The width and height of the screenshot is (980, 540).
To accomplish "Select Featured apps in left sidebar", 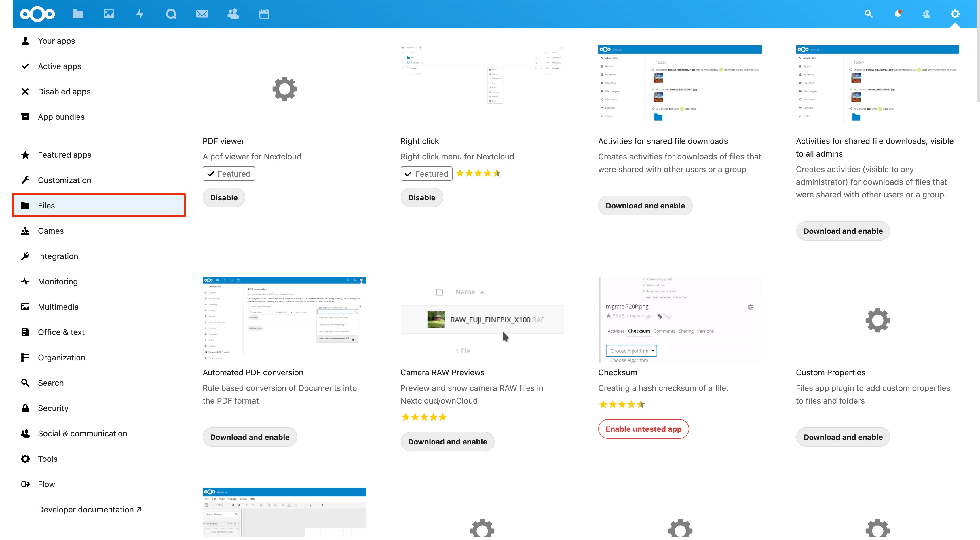I will coord(64,154).
